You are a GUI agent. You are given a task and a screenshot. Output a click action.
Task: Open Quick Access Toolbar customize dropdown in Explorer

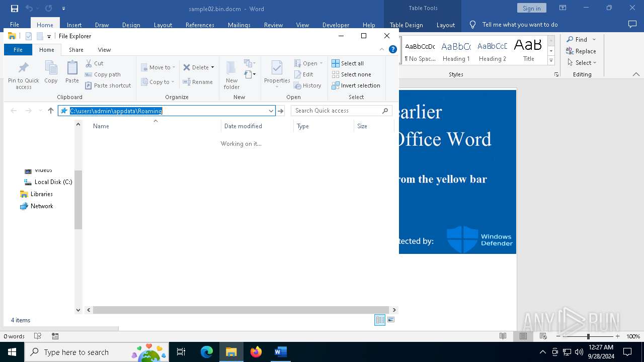click(x=49, y=36)
